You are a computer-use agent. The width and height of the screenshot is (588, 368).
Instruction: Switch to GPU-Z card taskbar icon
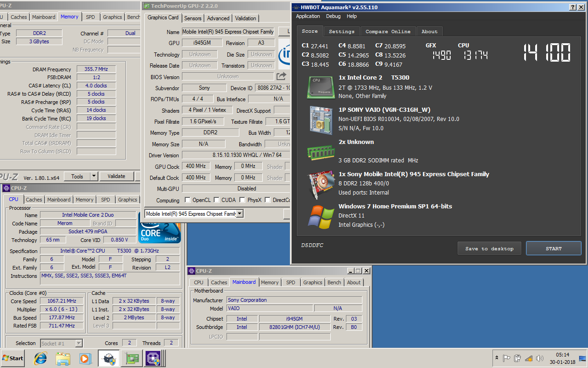(132, 358)
